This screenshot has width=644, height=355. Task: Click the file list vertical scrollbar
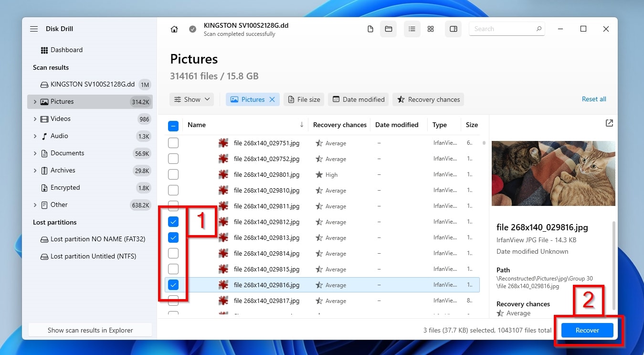[x=484, y=143]
